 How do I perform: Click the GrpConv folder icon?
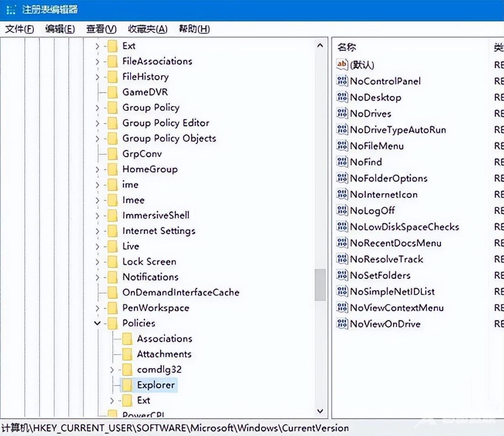[x=112, y=153]
